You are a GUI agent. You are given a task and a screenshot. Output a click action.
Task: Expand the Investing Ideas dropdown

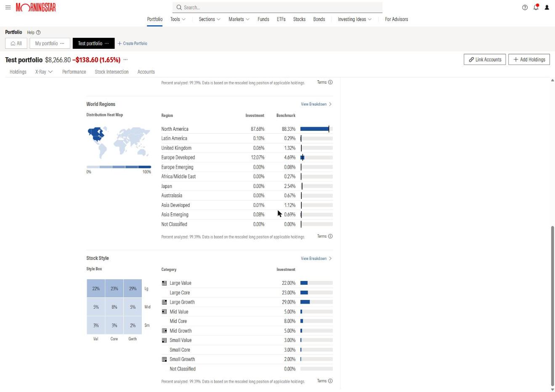click(355, 19)
